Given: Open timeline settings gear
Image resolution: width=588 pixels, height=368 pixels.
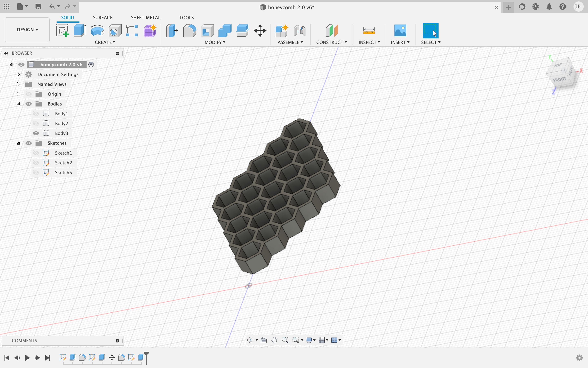Looking at the screenshot, I should [x=579, y=358].
